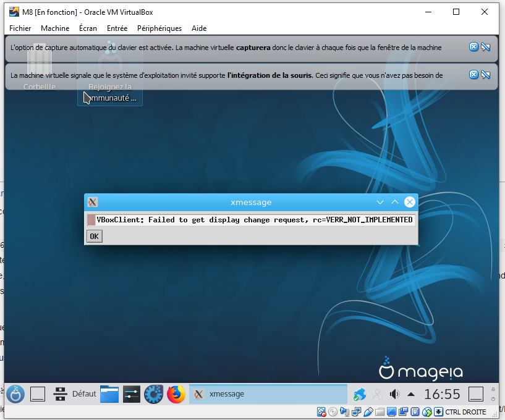Open the Écran menu
Viewport: 505px width, 420px height.
click(88, 28)
